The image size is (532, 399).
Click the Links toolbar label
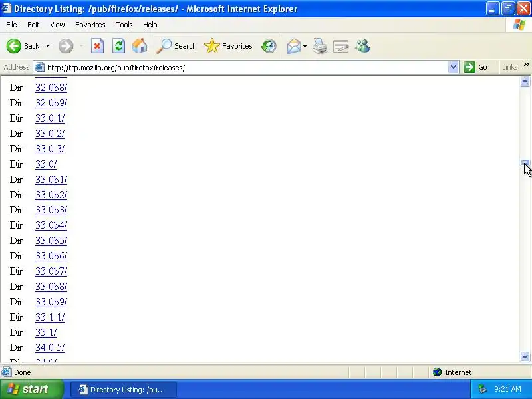point(509,67)
